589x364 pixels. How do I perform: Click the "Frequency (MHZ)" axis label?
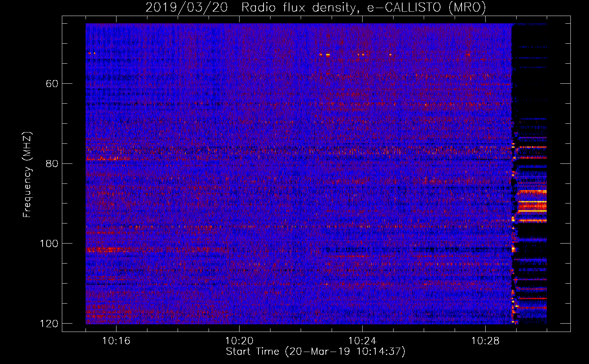coord(27,175)
